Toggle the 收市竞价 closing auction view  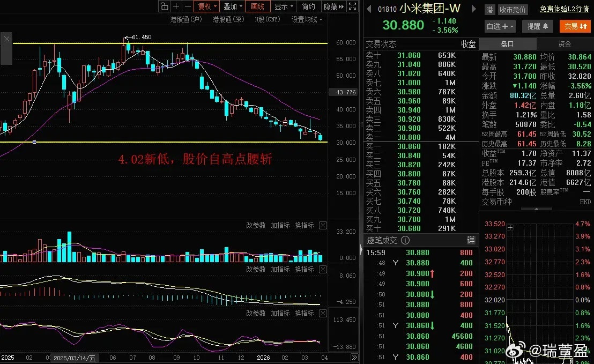(x=513, y=9)
